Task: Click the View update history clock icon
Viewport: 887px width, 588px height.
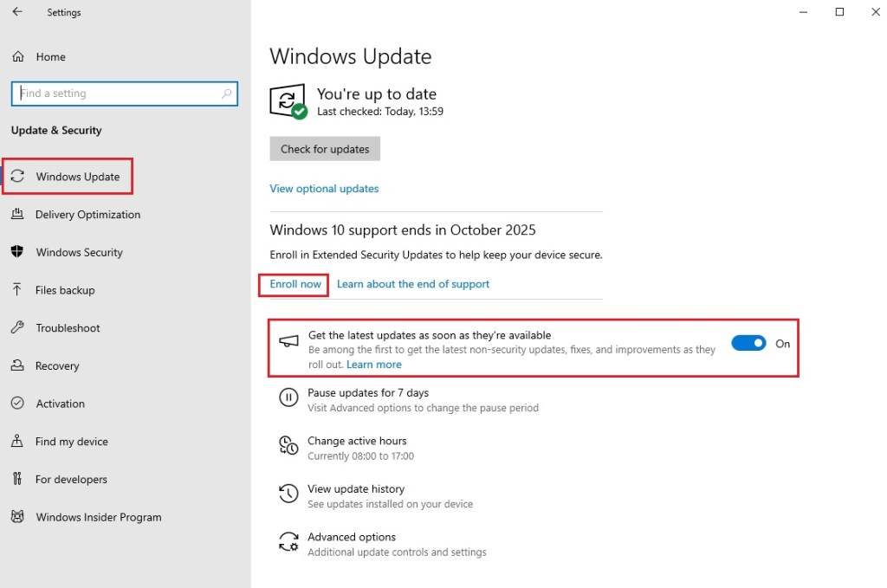Action: [288, 494]
